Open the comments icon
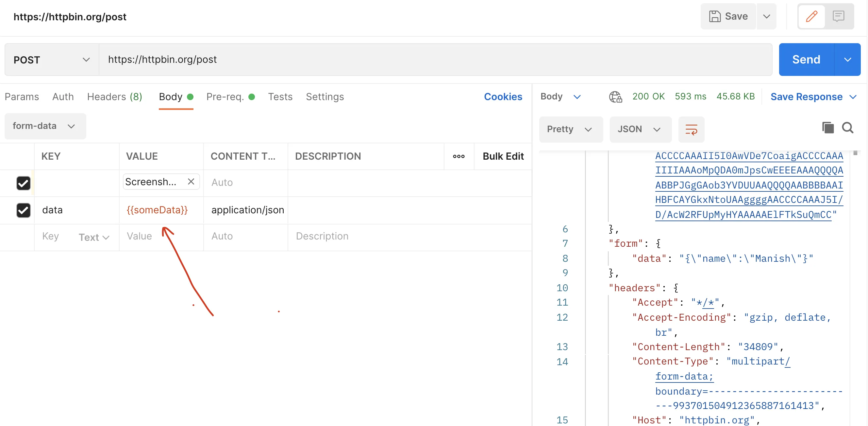The height and width of the screenshot is (426, 868). click(838, 16)
